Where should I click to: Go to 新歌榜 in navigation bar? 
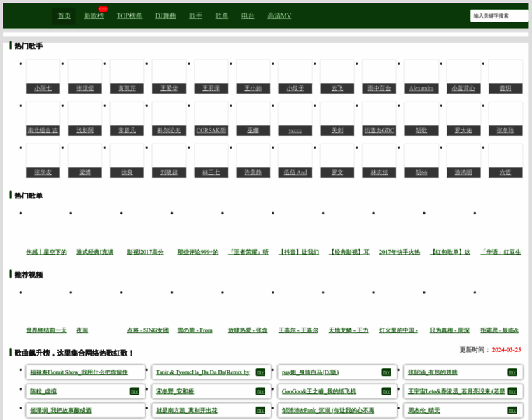93,15
